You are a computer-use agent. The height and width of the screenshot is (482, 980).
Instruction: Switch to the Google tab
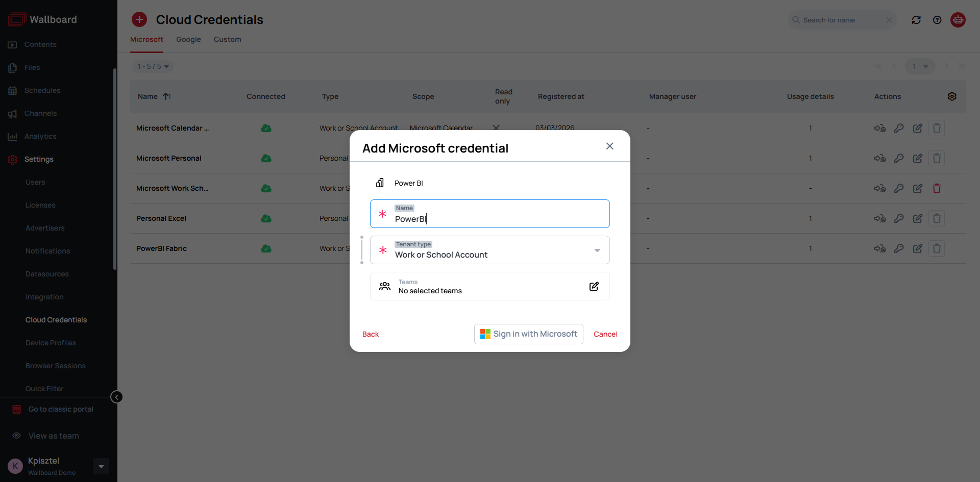(x=188, y=39)
